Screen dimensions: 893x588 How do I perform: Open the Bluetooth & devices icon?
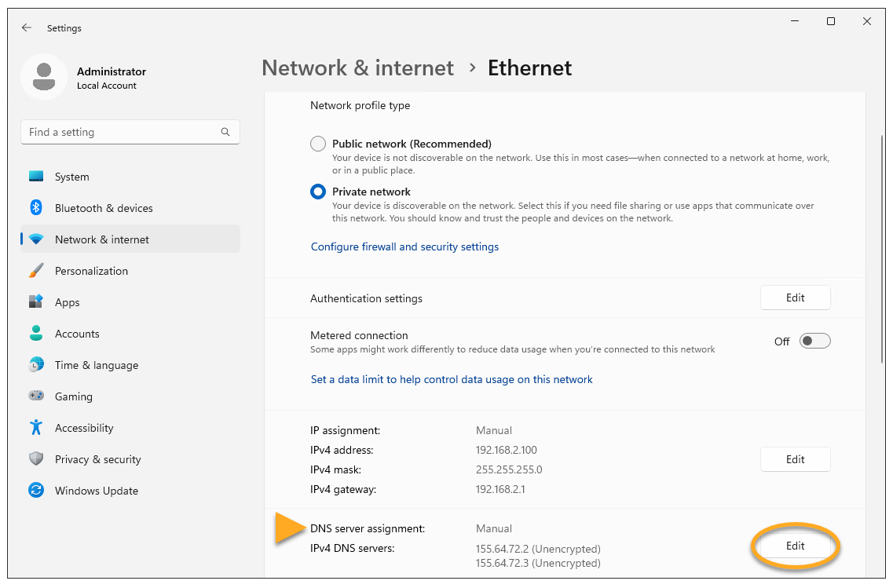(x=36, y=208)
